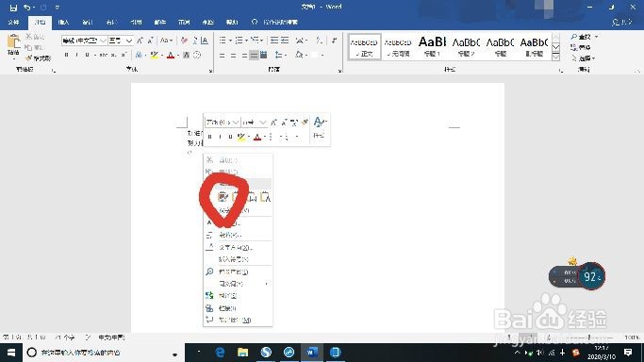Image resolution: width=644 pixels, height=362 pixels.
Task: Click the Clear Formatting eraser icon
Action: pos(184,41)
